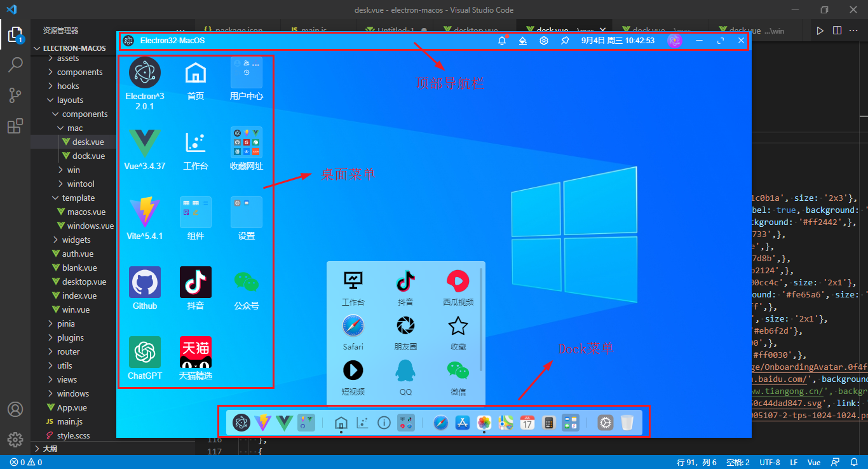The height and width of the screenshot is (469, 868).
Task: Open the Trash icon in the Dock
Action: [627, 423]
